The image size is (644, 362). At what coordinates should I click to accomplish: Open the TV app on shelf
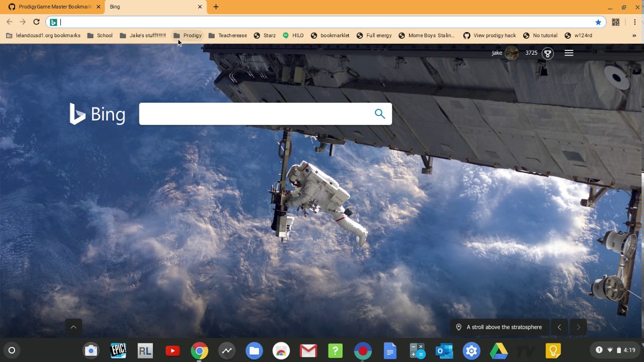click(x=526, y=350)
